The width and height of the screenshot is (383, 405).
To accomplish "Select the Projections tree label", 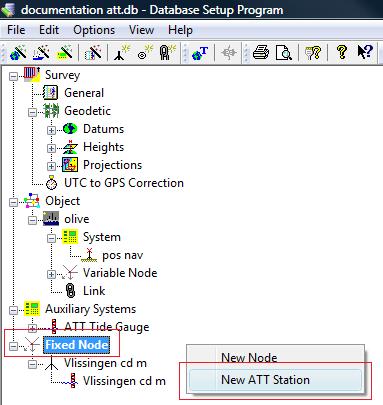I will pos(113,165).
